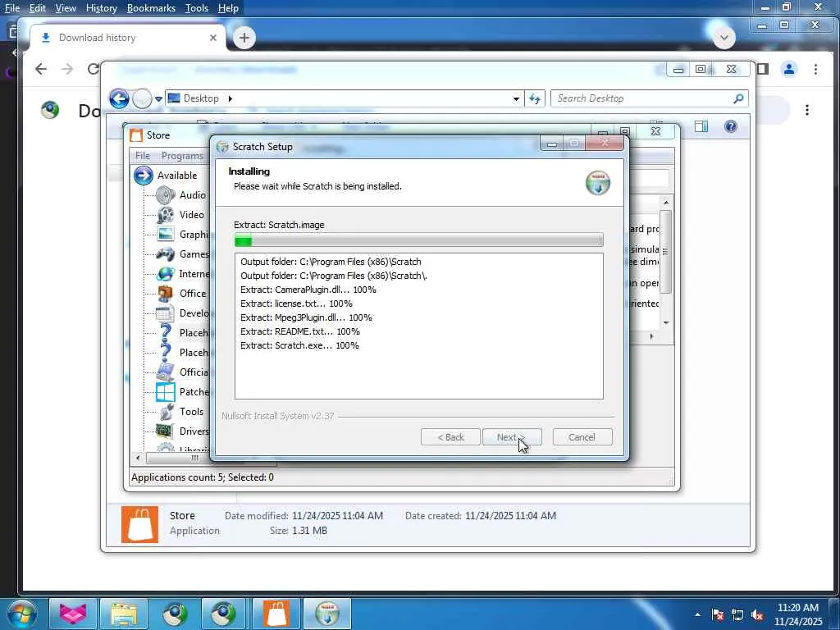
Task: Open the Start menu orb
Action: [21, 614]
